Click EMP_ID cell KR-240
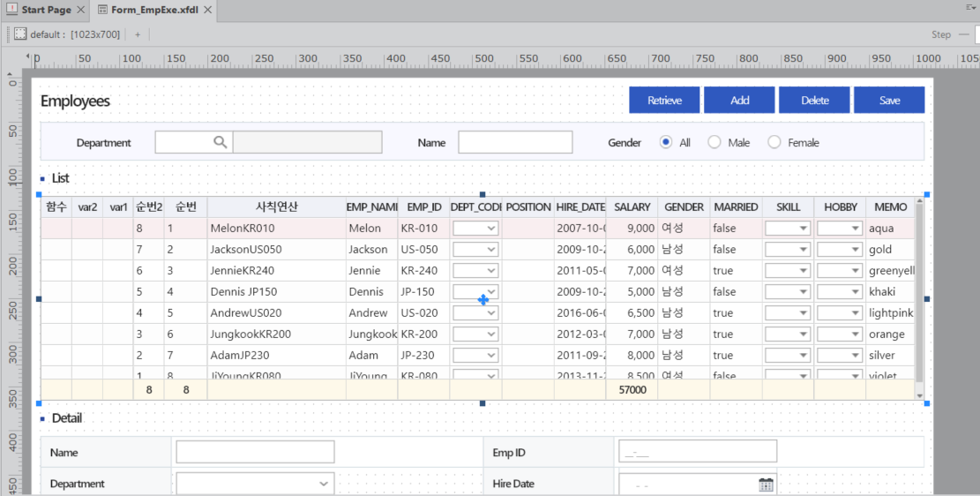The image size is (980, 496). pos(423,271)
